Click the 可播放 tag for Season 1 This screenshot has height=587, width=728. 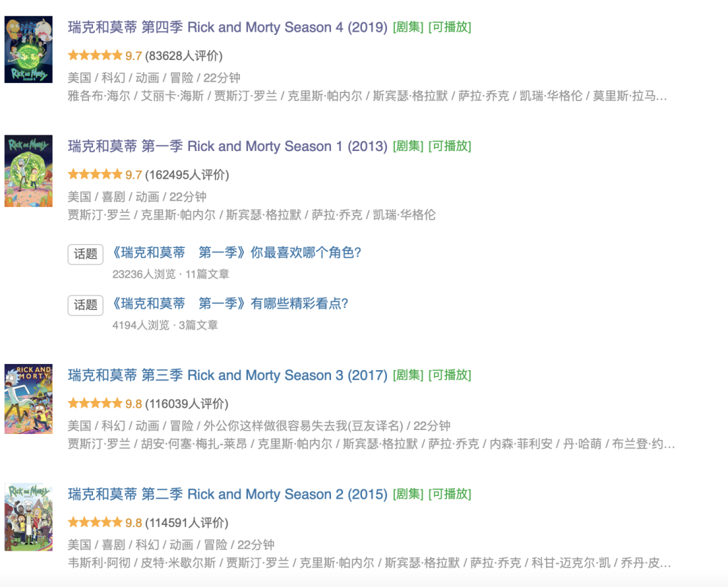(x=450, y=146)
